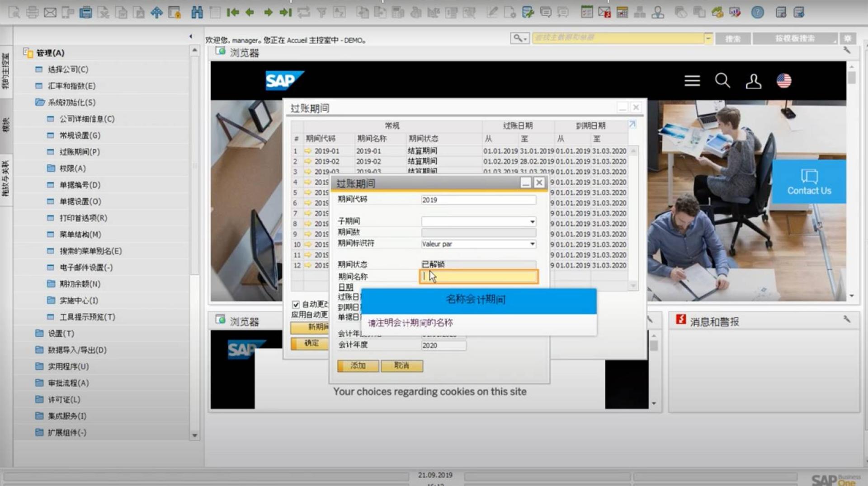The image size is (868, 486).
Task: Click the binoculars Find icon in toolbar
Action: pos(197,12)
